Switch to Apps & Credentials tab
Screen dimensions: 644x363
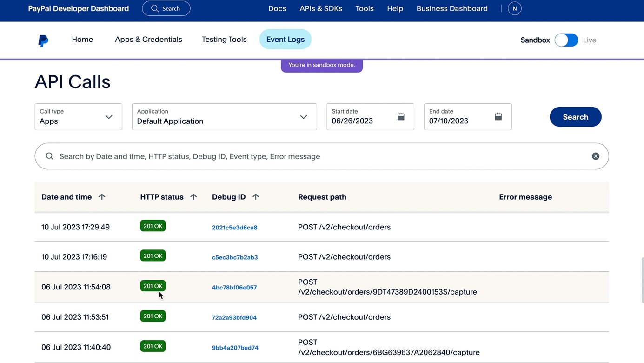pos(148,40)
